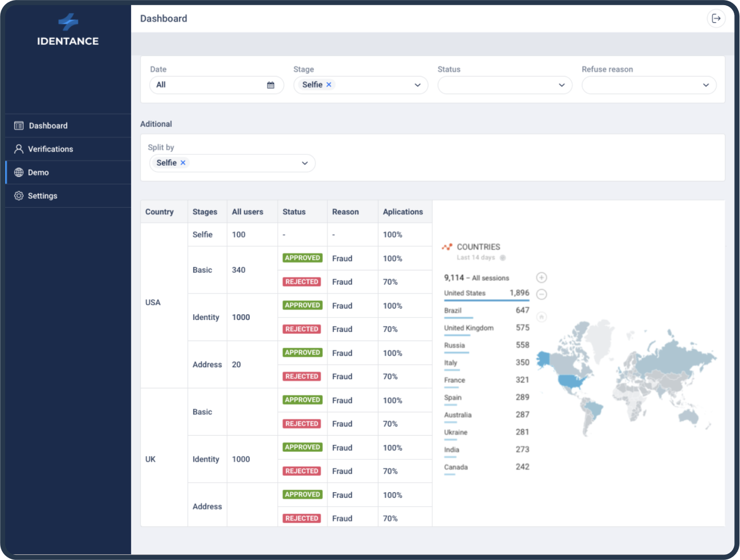Click the Demo globe icon
The image size is (740, 560).
point(19,173)
